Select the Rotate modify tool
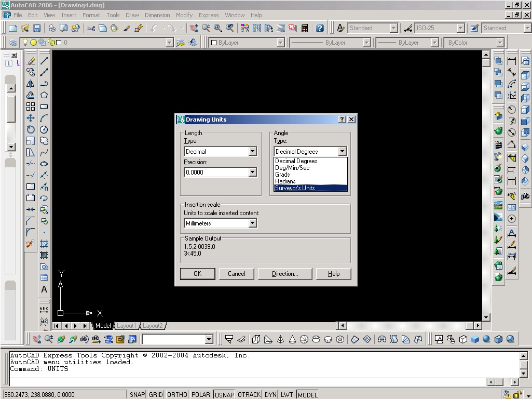The image size is (532, 399). tap(31, 129)
